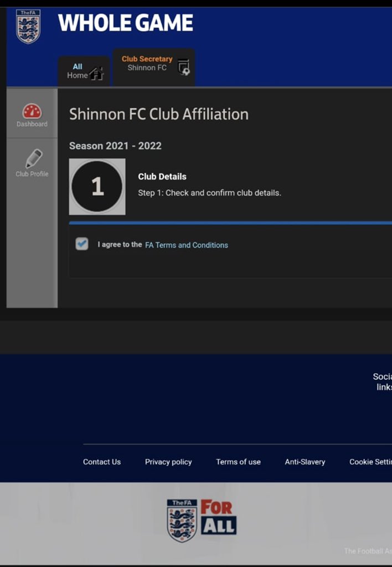Open the Cookie Settings footer link

(370, 462)
